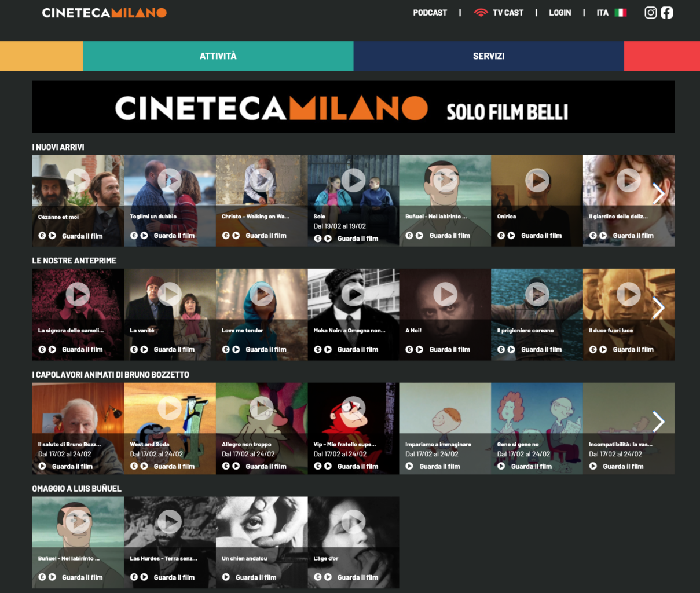Click the Cineteca Milano Solo Film Belli banner
This screenshot has height=593, width=700.
(353, 107)
